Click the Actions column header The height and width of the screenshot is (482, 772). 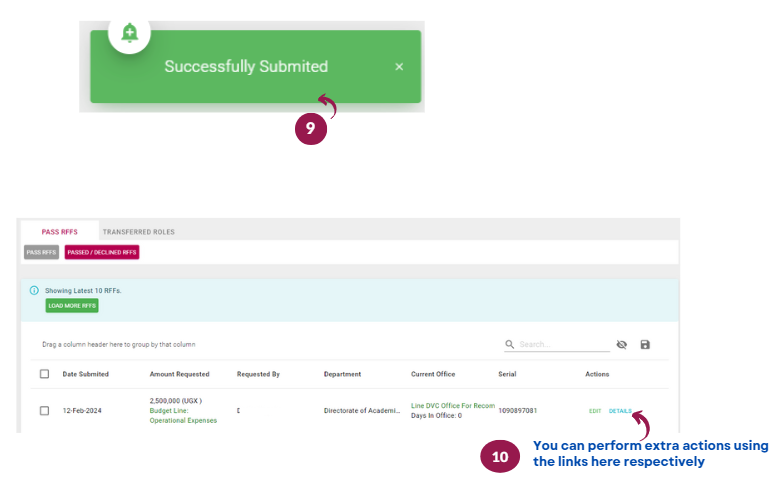coord(597,374)
